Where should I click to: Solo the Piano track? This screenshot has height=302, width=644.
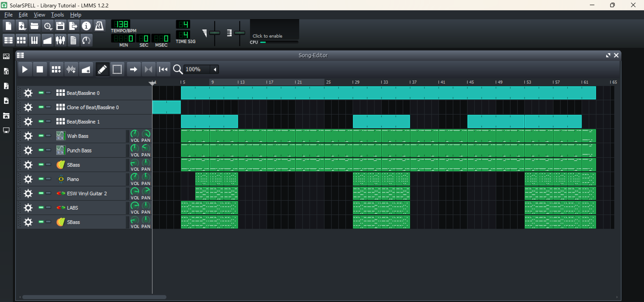coord(48,179)
